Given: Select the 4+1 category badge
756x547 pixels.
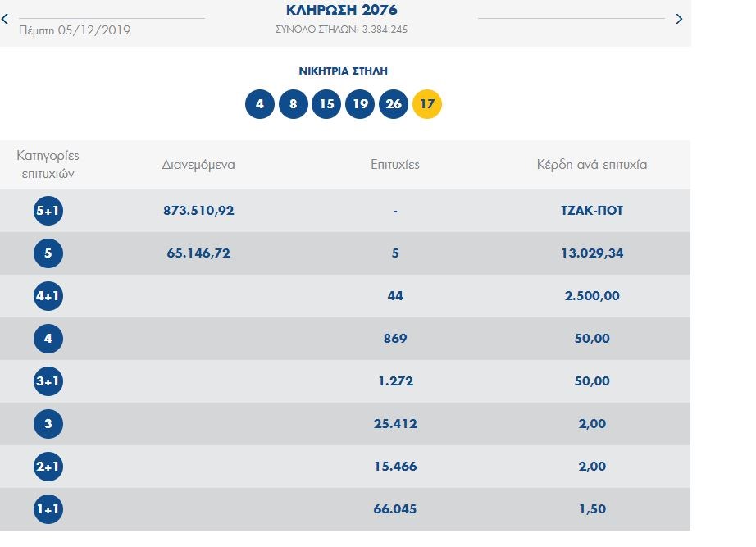Looking at the screenshot, I should point(48,296).
